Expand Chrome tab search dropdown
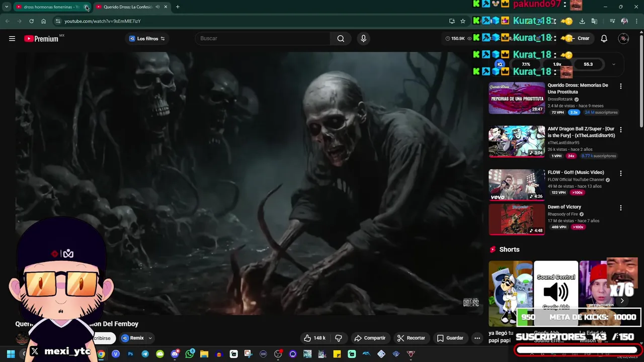The height and width of the screenshot is (362, 644). point(7,7)
